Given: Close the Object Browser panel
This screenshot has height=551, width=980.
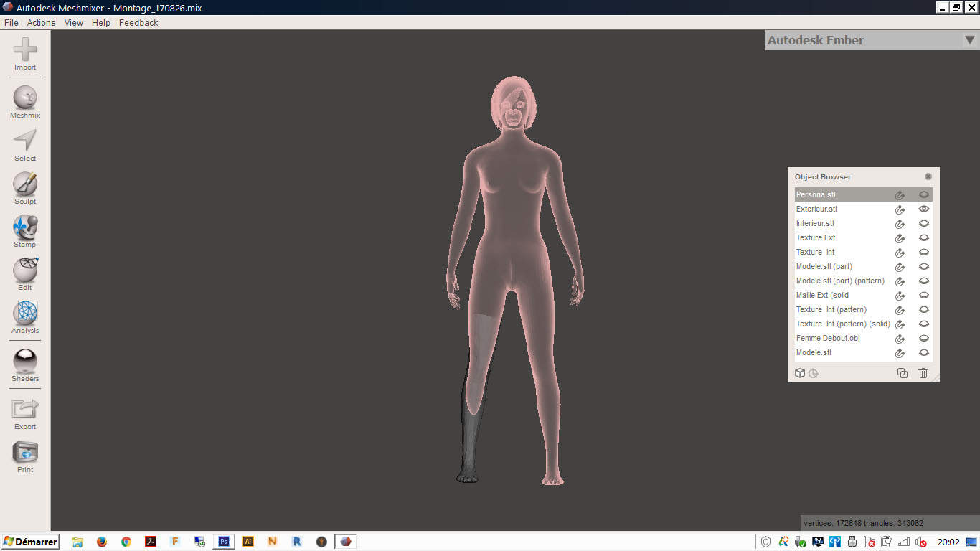Looking at the screenshot, I should pyautogui.click(x=928, y=176).
